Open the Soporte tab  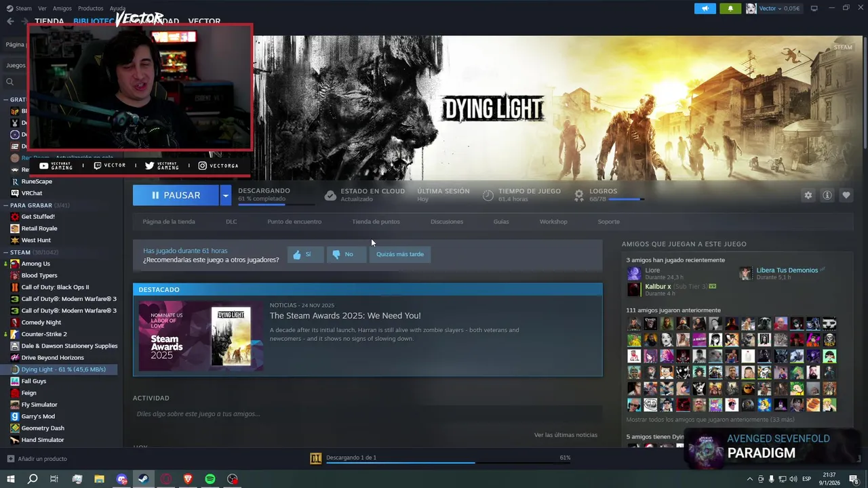(608, 222)
